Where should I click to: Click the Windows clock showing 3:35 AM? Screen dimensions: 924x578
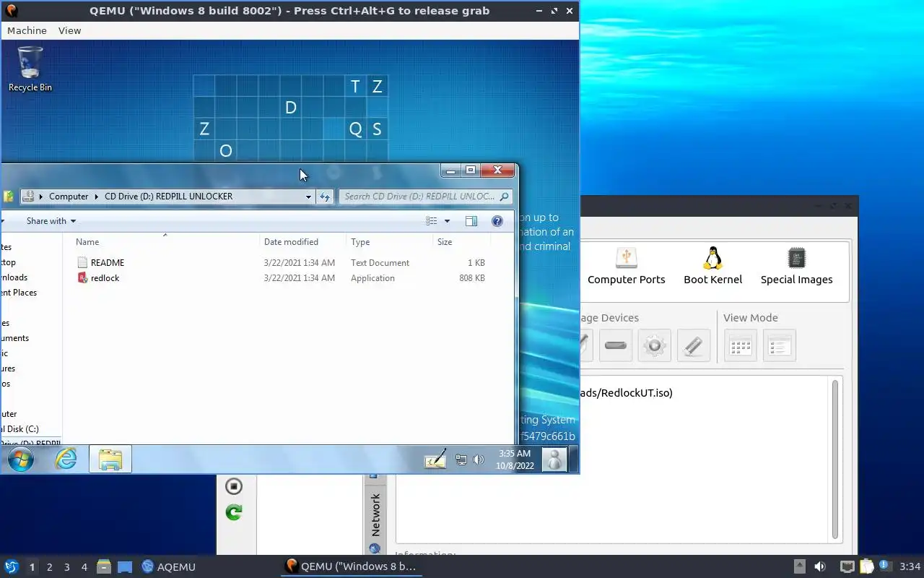click(515, 460)
